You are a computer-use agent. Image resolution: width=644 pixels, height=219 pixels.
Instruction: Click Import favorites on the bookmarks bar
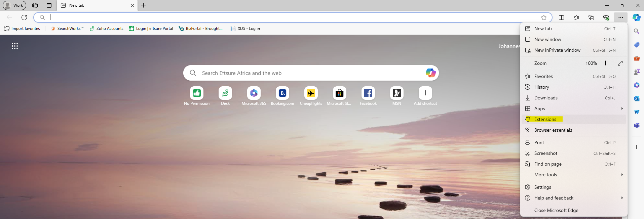(x=22, y=29)
